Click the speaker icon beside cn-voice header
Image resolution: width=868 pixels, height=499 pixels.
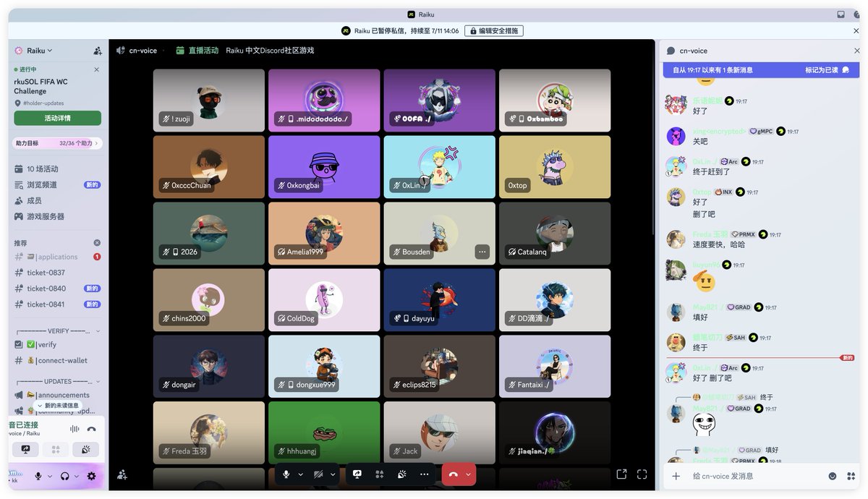click(121, 51)
